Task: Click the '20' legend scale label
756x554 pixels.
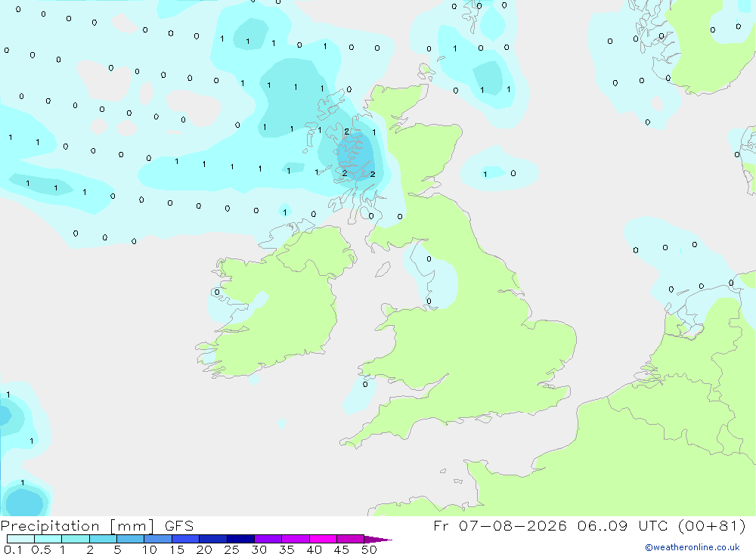Action: tap(204, 549)
